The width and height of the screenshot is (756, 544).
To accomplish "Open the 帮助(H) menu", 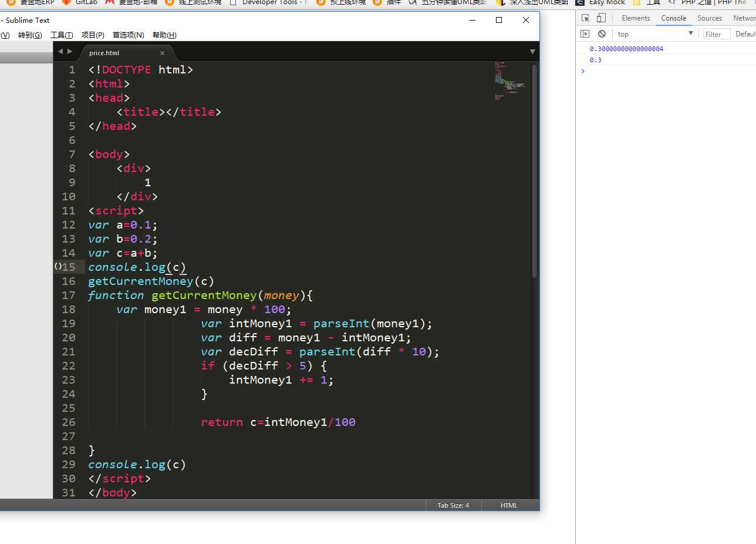I will pos(164,35).
